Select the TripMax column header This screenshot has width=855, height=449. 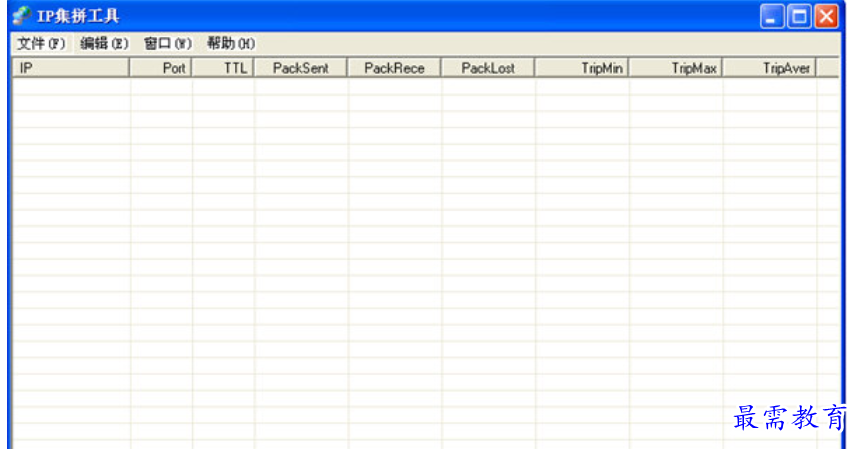pos(676,68)
